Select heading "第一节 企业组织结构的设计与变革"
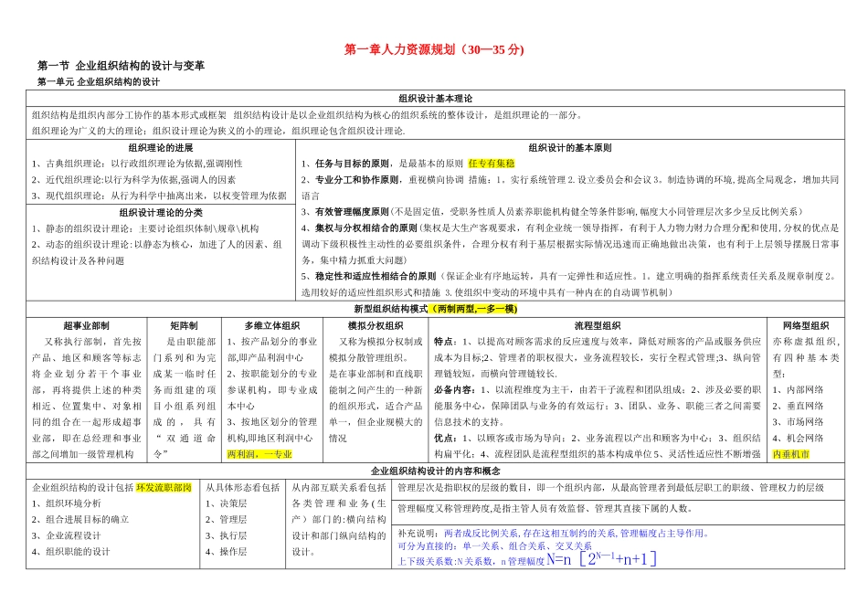Viewport: 868px width, 614px height. point(121,66)
